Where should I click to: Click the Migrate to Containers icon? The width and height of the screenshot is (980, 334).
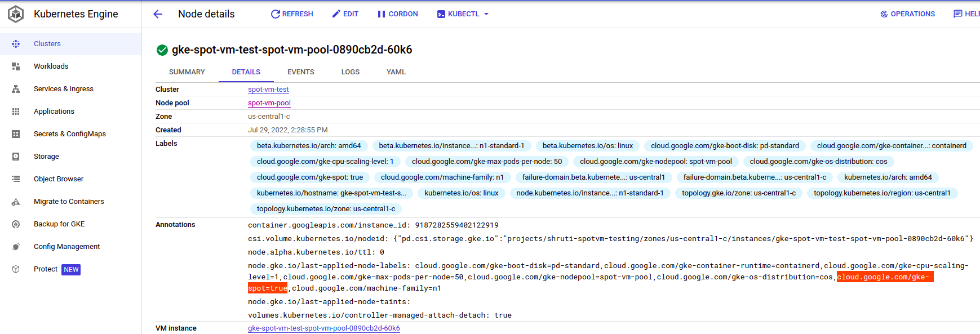pos(16,202)
